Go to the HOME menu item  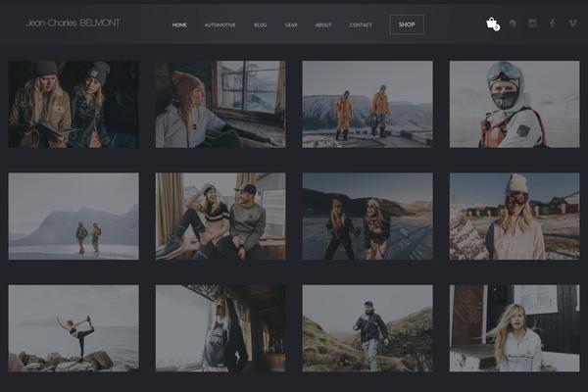[179, 25]
